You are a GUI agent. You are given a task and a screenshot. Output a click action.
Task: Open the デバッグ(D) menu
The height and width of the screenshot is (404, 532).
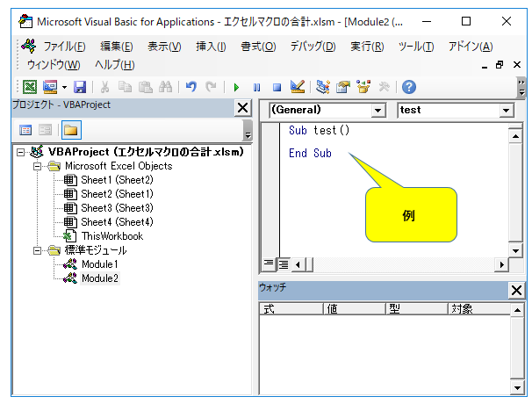[x=313, y=47]
